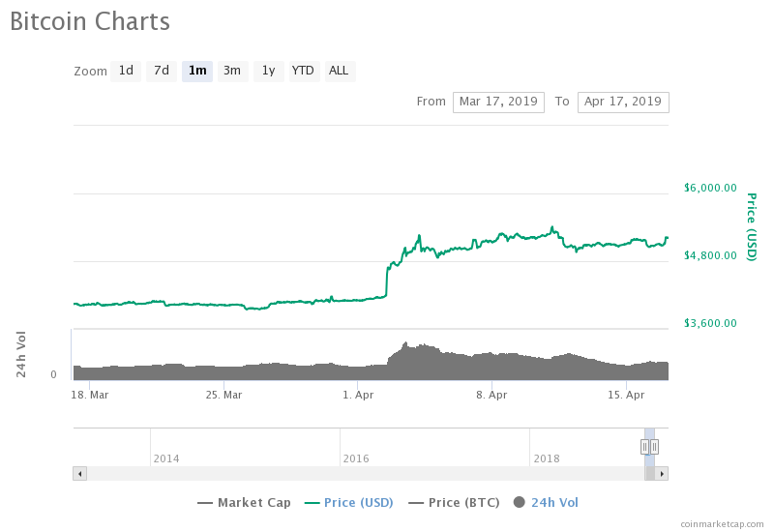
Task: Click the price line peak near April 11
Action: coord(552,227)
